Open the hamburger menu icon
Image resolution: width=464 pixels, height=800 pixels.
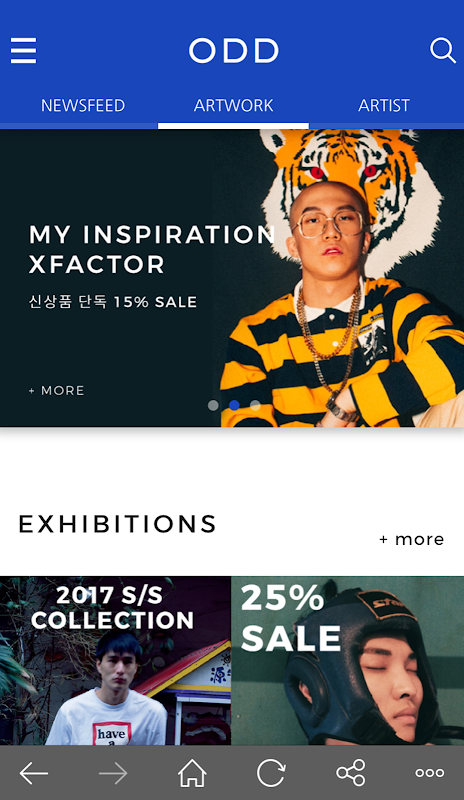tap(23, 51)
